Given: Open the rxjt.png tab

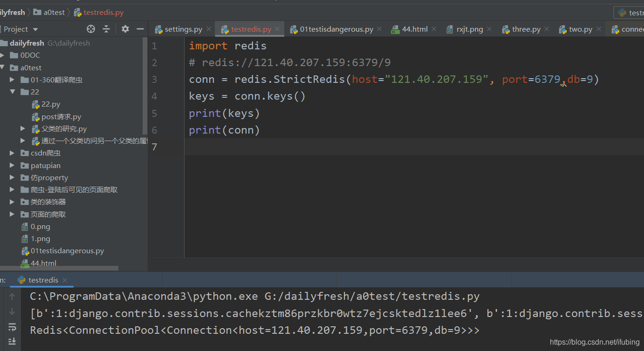Looking at the screenshot, I should click(x=469, y=29).
